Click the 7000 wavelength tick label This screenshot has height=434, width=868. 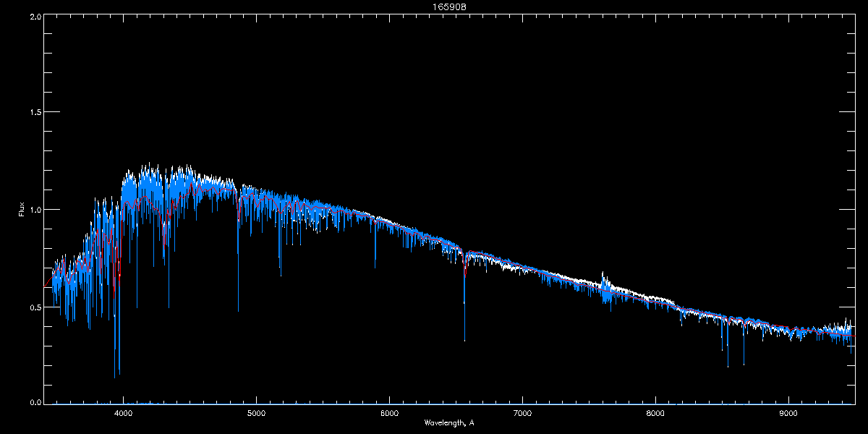pyautogui.click(x=522, y=413)
